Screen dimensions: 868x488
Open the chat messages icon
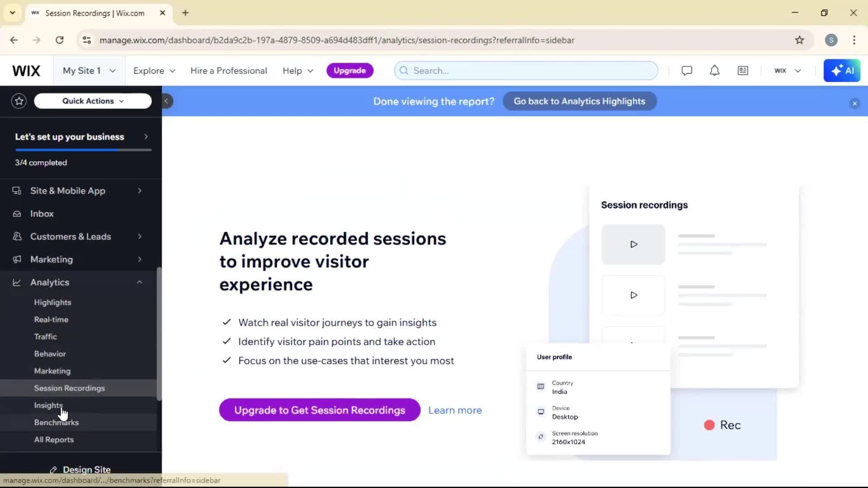click(x=687, y=70)
